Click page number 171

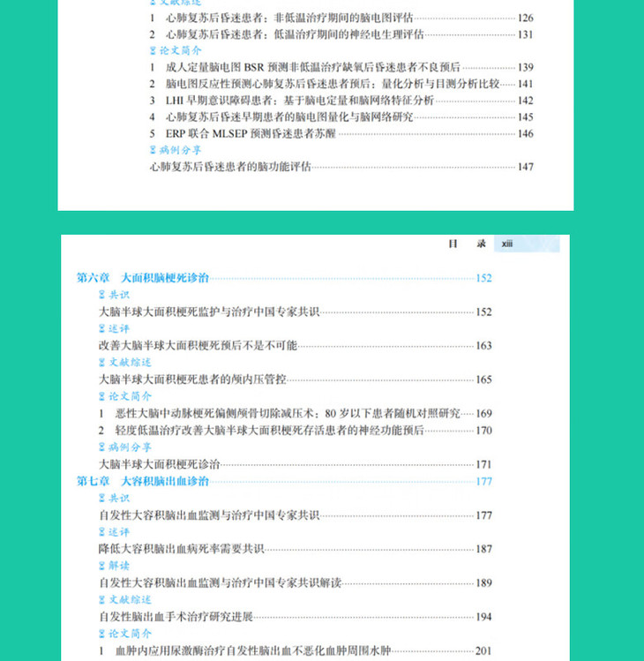(483, 464)
